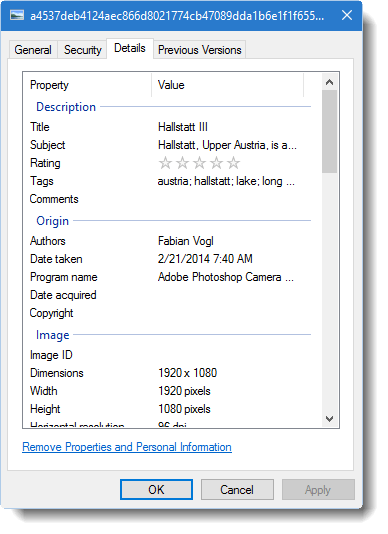
Task: Set rating to the second star
Action: pos(182,163)
